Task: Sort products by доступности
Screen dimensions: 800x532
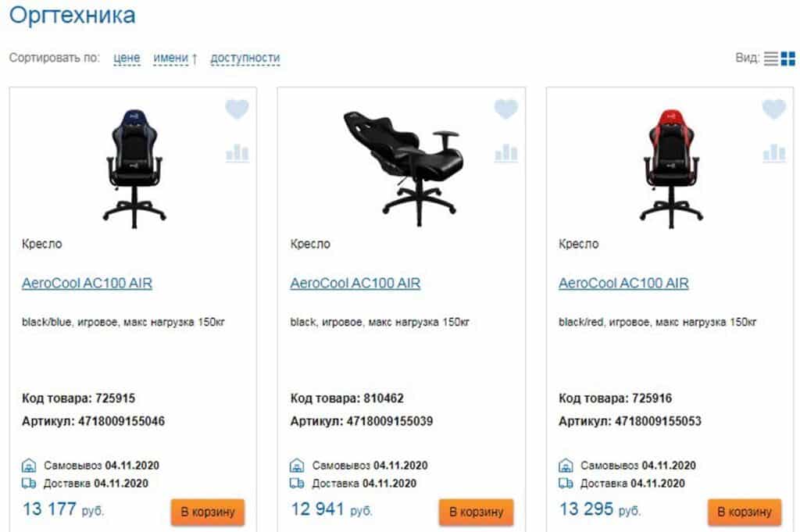Action: point(245,58)
